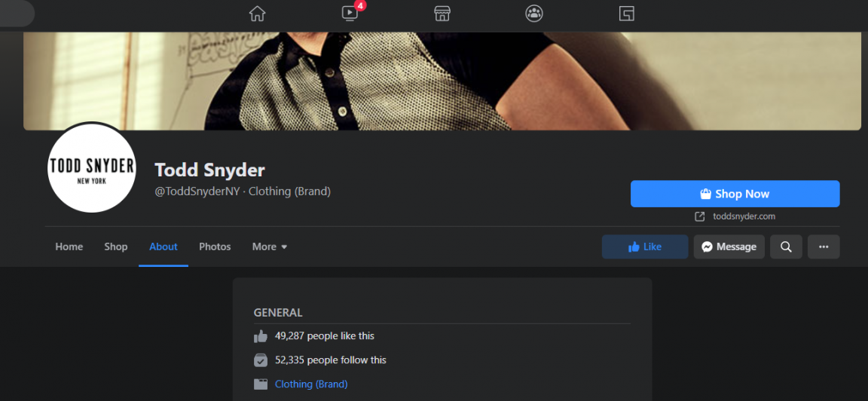Click the Shop Now button
Viewport: 868px width, 401px height.
[735, 194]
